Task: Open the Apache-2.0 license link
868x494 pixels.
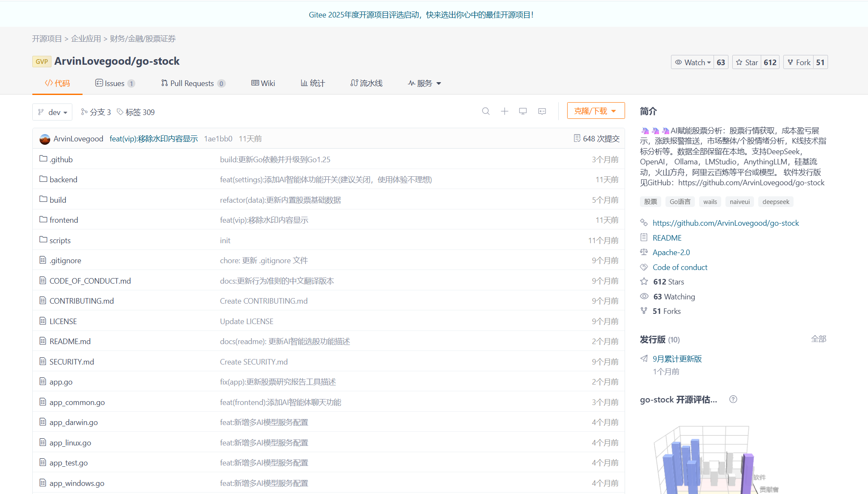Action: click(x=671, y=252)
